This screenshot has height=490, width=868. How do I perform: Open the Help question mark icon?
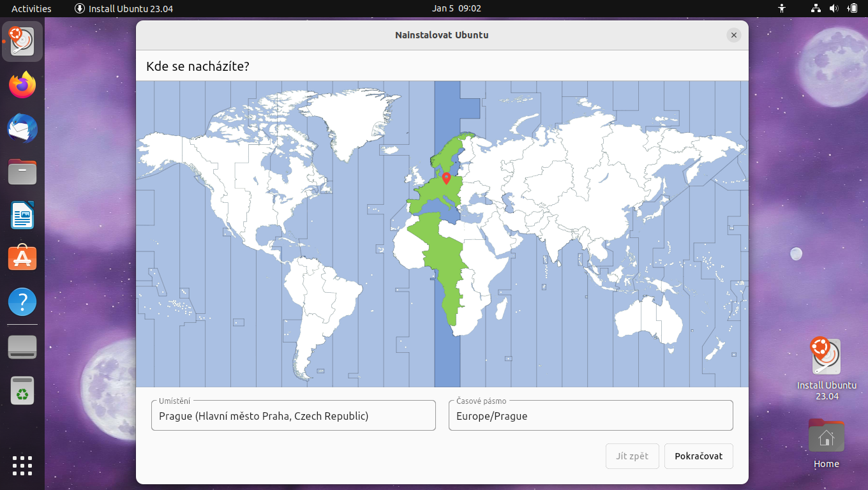click(22, 301)
